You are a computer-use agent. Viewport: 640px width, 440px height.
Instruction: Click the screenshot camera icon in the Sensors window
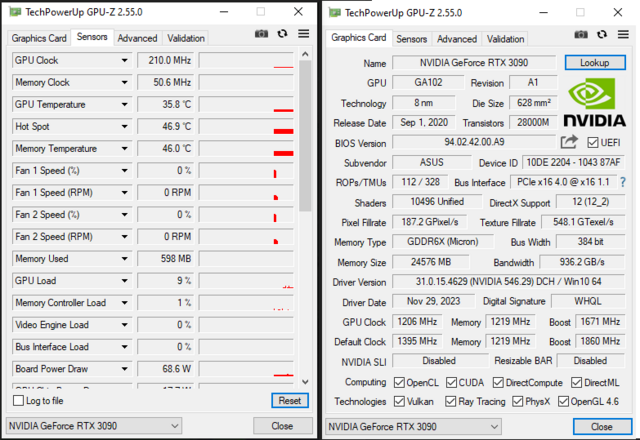point(262,34)
